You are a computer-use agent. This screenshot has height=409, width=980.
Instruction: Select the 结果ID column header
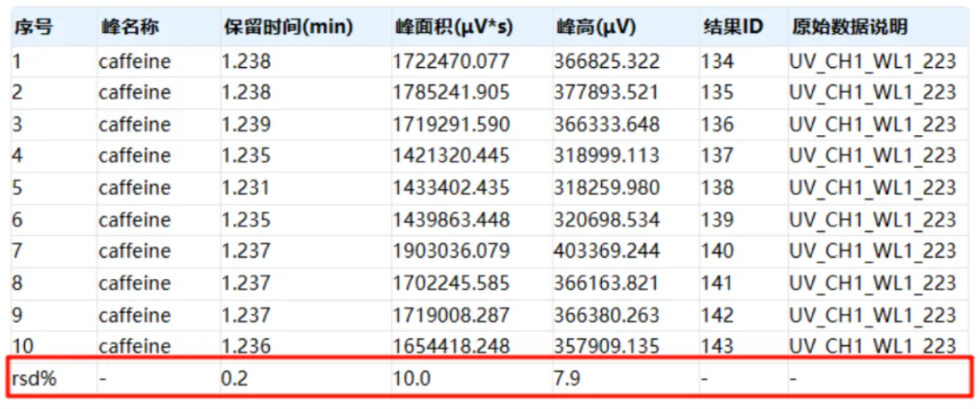733,27
